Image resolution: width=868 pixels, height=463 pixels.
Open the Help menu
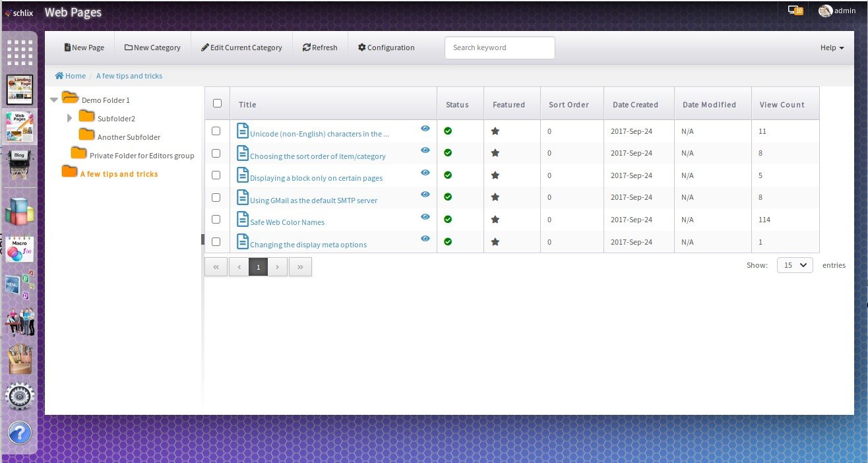[x=832, y=47]
